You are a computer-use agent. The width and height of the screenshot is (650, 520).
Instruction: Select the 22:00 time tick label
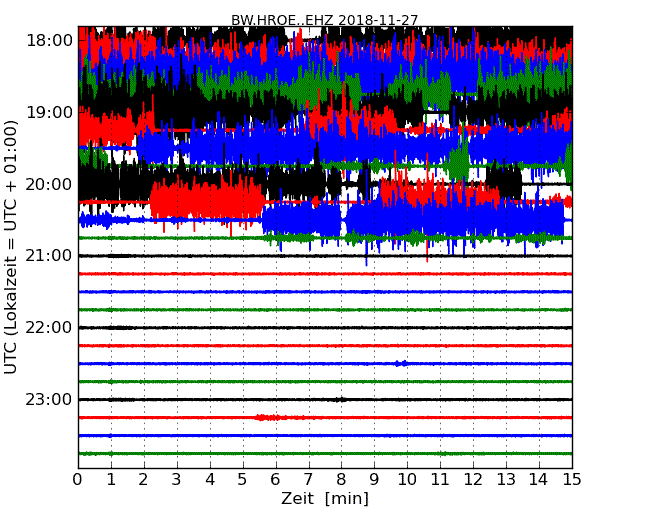click(x=49, y=328)
